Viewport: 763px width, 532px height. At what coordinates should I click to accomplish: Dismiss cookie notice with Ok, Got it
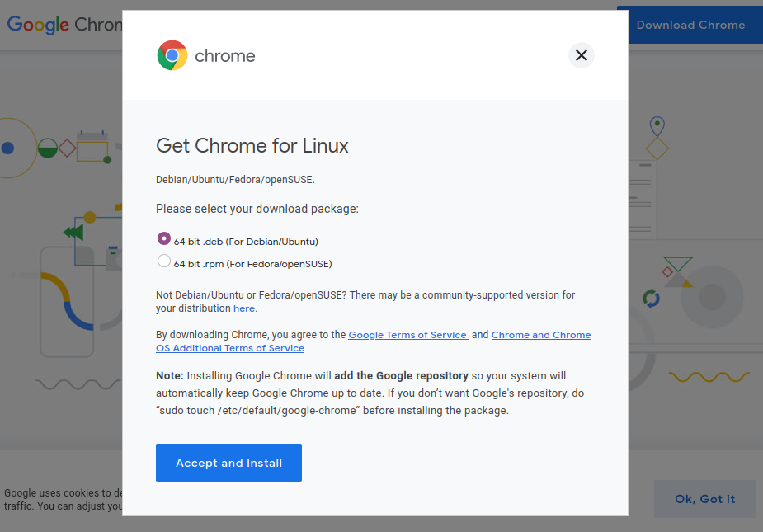(704, 499)
